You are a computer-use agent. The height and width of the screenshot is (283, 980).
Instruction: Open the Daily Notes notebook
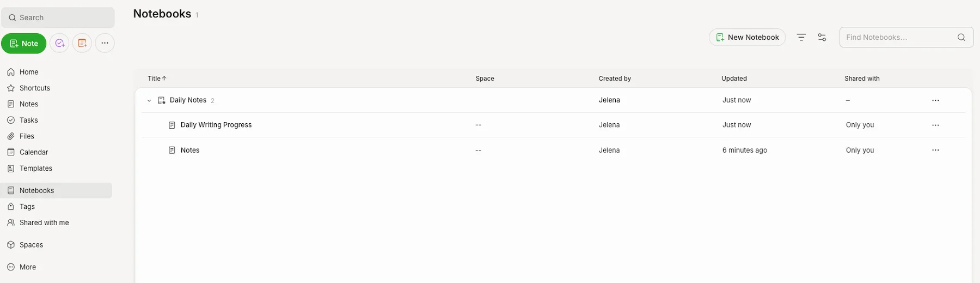(188, 100)
